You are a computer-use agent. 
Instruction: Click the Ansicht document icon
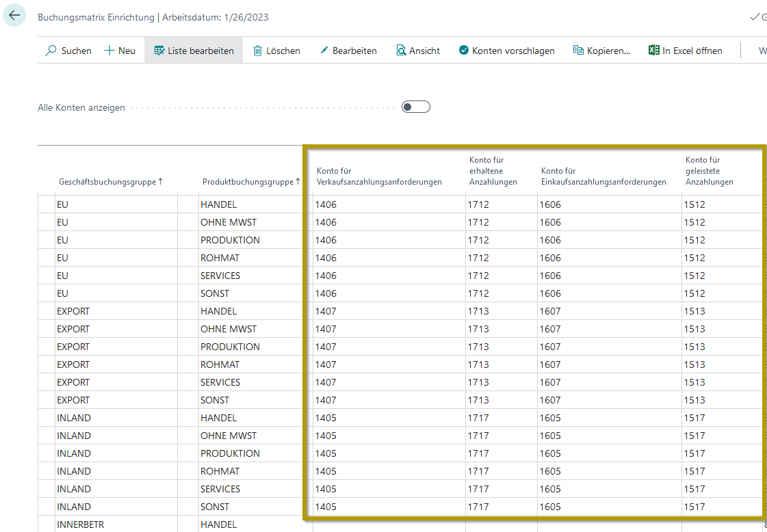pos(401,51)
